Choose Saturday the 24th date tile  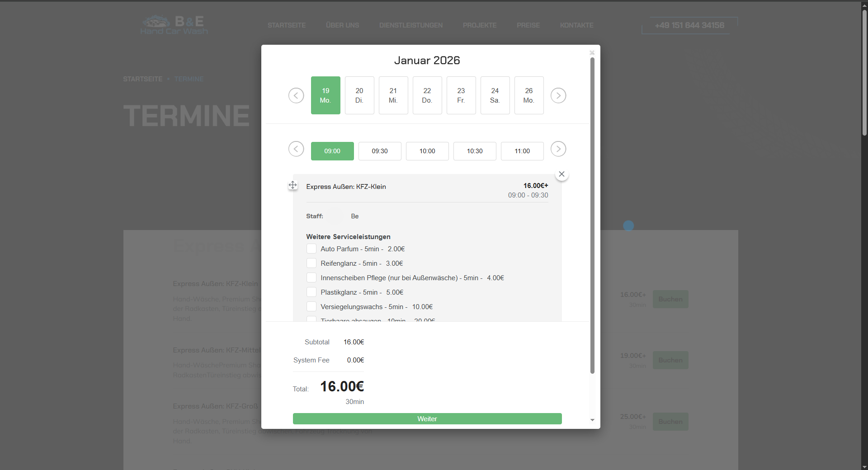pos(495,95)
